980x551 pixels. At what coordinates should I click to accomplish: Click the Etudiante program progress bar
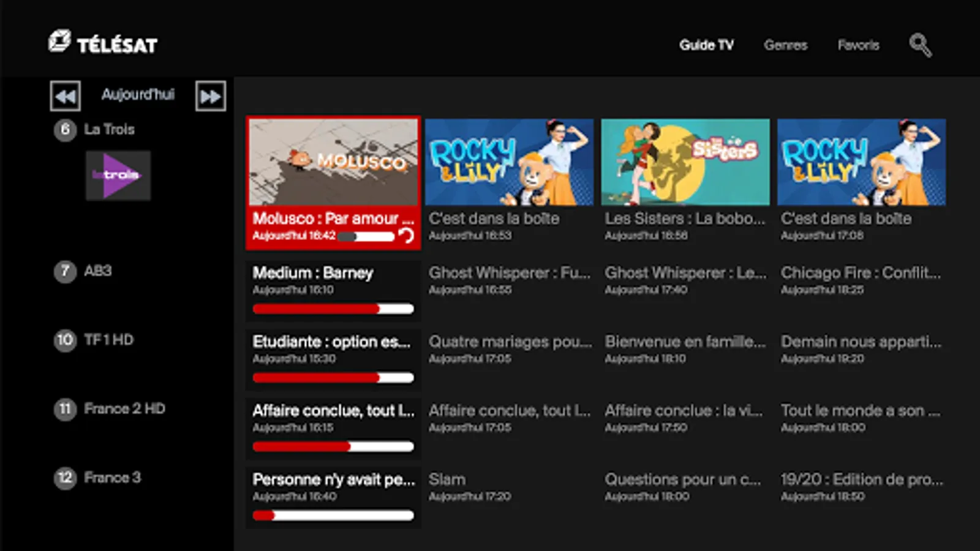coord(333,378)
